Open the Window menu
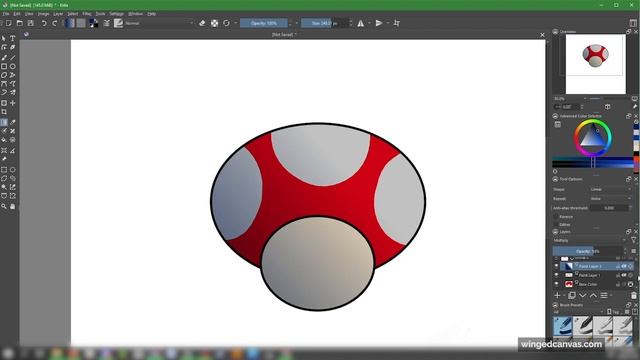Viewport: 640px width, 360px height. coord(136,14)
